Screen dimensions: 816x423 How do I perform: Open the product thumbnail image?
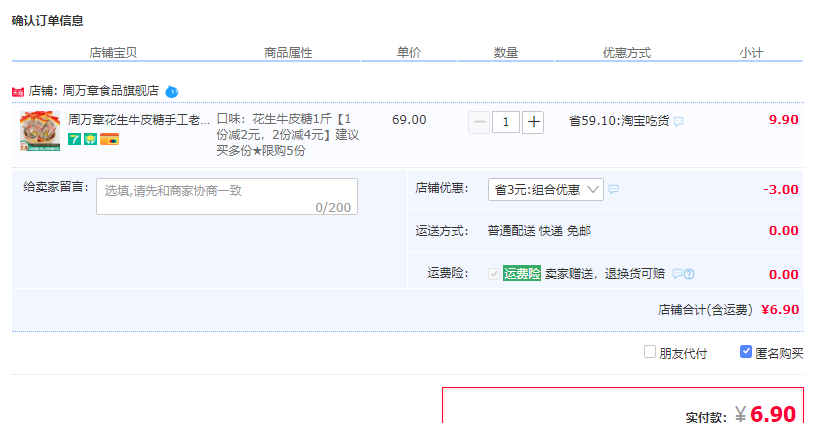(40, 131)
